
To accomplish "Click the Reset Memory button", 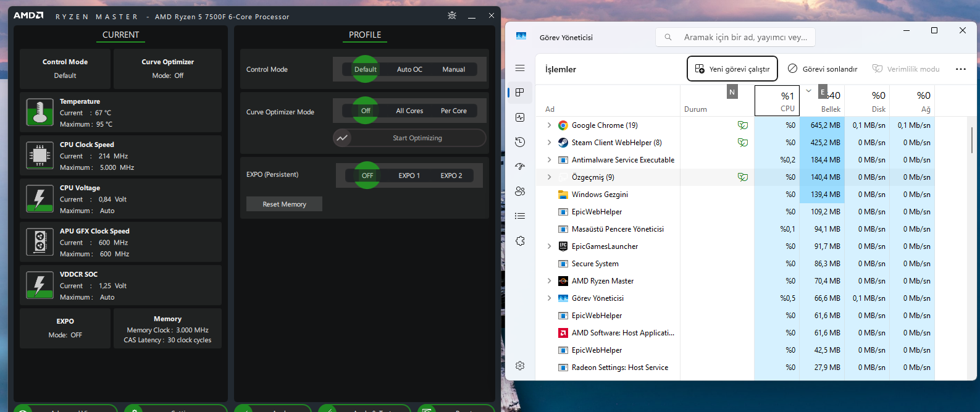I will tap(284, 204).
